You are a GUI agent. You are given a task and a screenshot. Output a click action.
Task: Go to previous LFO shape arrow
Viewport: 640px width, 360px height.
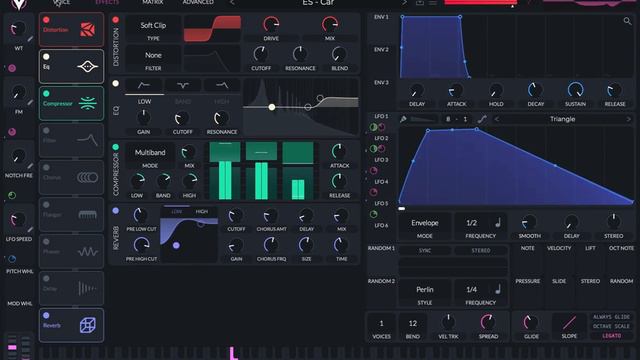click(497, 119)
